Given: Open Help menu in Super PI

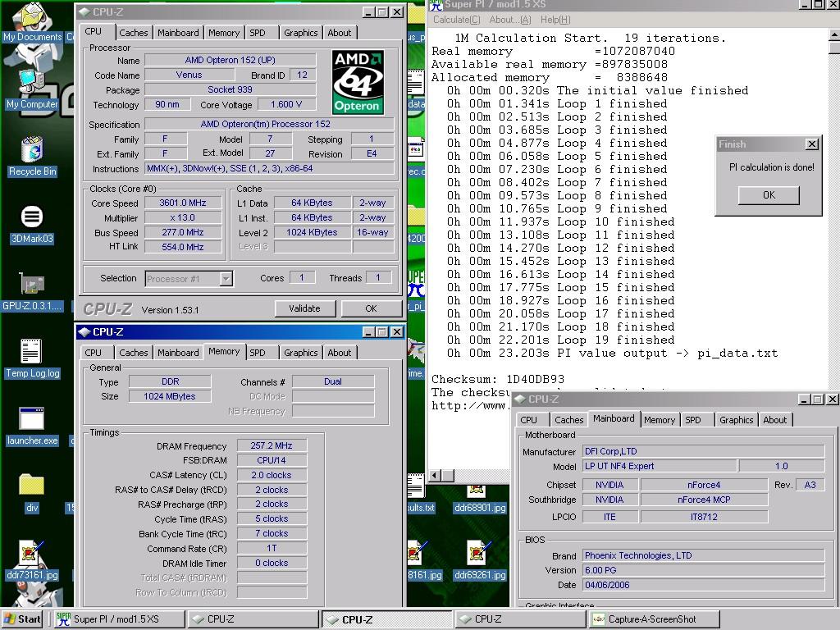Looking at the screenshot, I should 555,20.
